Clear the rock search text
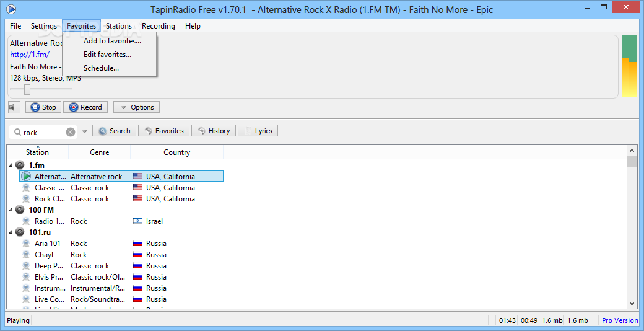This screenshot has height=331, width=644. 71,132
